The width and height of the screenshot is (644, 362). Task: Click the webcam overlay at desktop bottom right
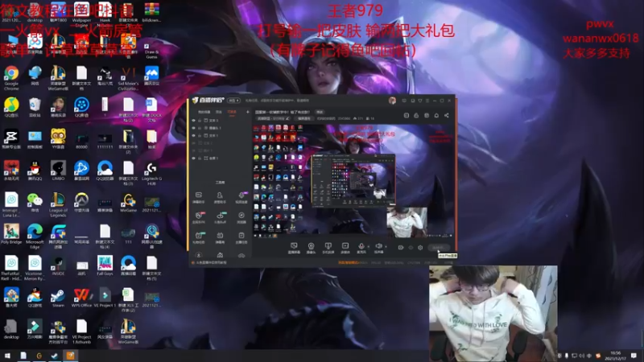(x=493, y=313)
